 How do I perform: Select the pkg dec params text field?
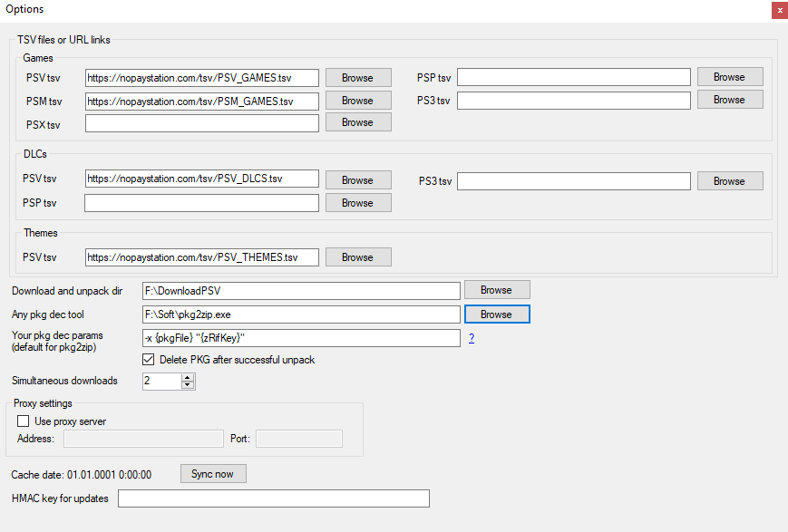301,338
